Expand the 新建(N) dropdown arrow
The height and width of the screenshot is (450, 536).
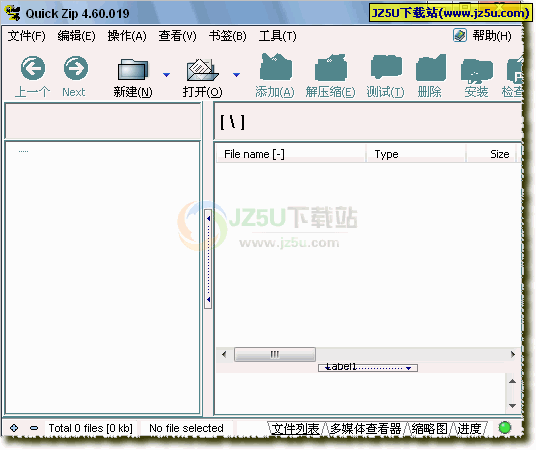point(166,75)
